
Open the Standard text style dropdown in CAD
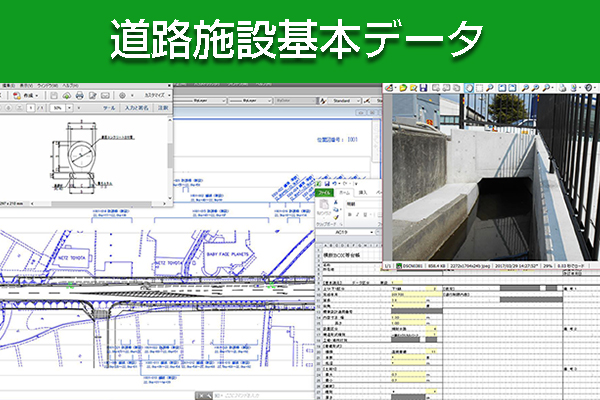coord(344,101)
